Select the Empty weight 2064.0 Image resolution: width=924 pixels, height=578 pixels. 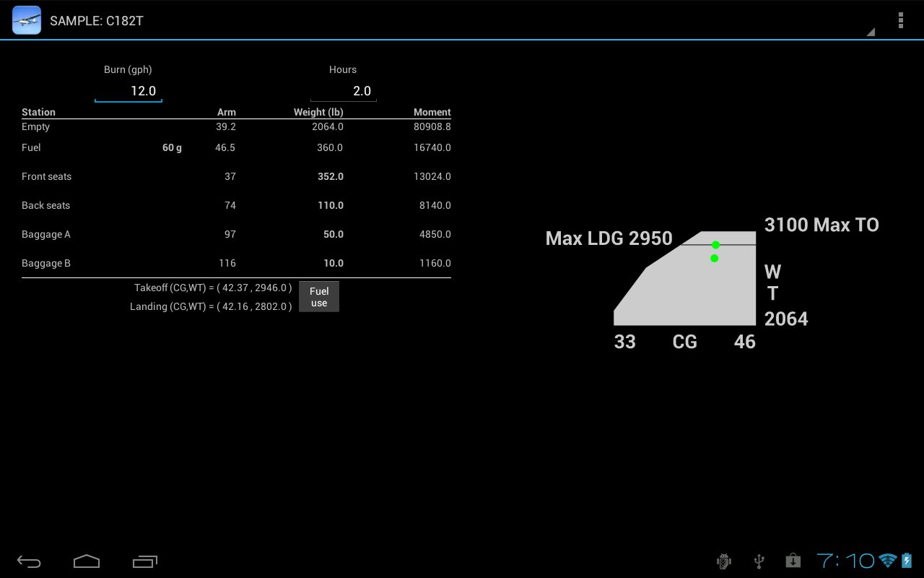328,126
